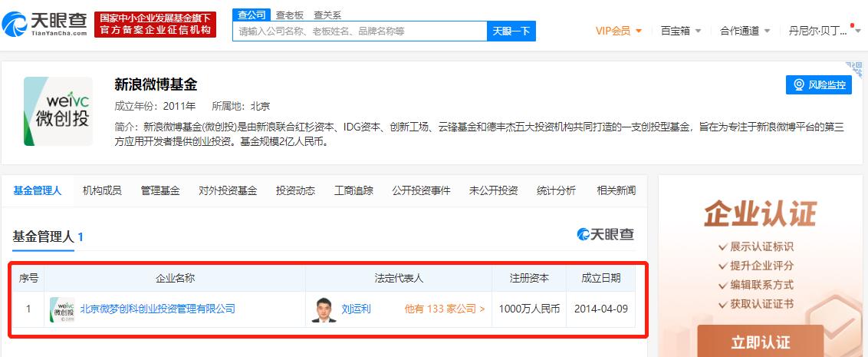Viewport: 868px width, 357px height.
Task: Switch to the 工商追踪 tab
Action: point(353,190)
